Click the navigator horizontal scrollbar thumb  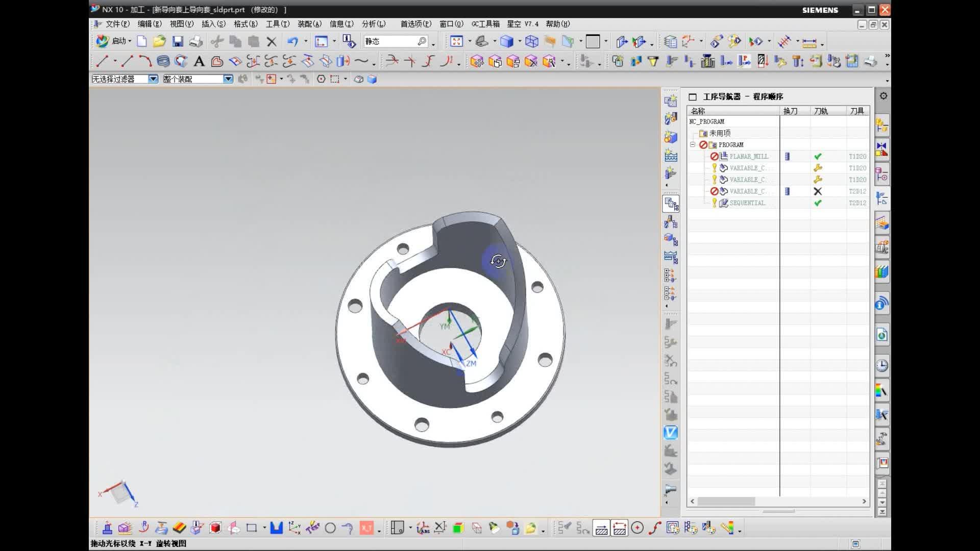coord(726,502)
